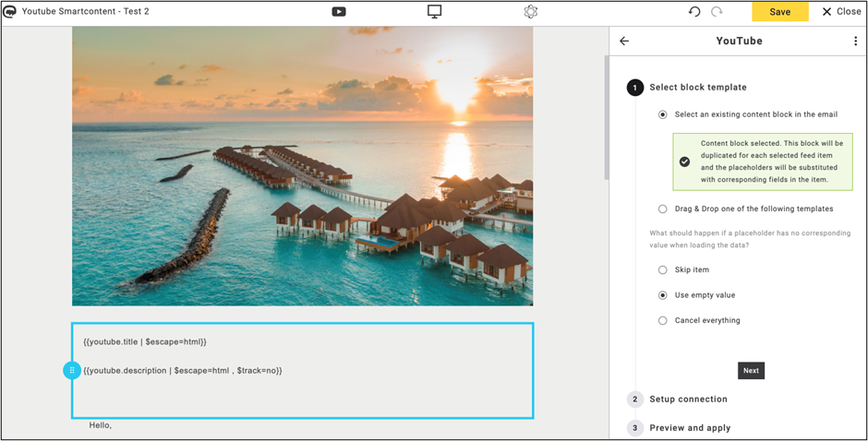This screenshot has width=868, height=441.
Task: Grab the blue drag handle of selected block
Action: (72, 370)
